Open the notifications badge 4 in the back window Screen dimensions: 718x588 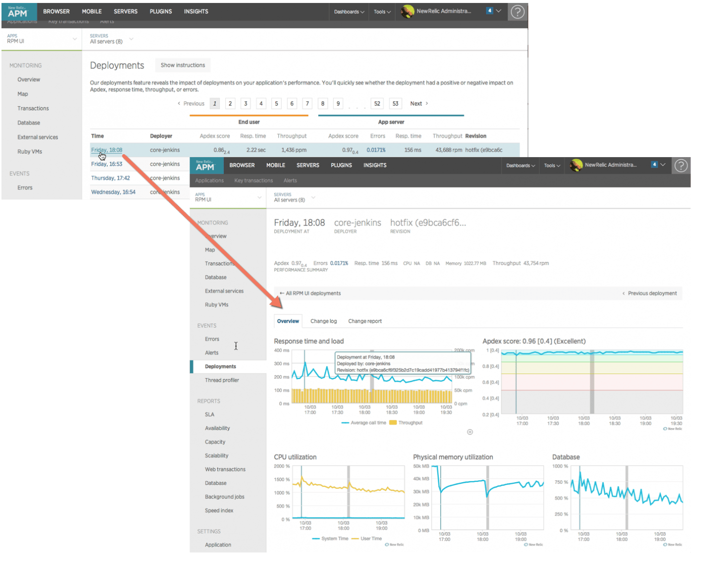[490, 10]
